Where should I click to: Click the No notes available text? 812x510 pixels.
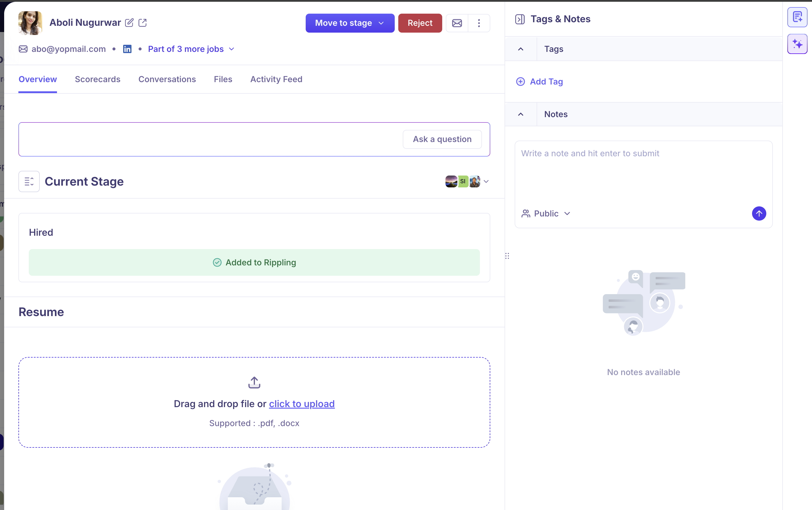pos(643,372)
